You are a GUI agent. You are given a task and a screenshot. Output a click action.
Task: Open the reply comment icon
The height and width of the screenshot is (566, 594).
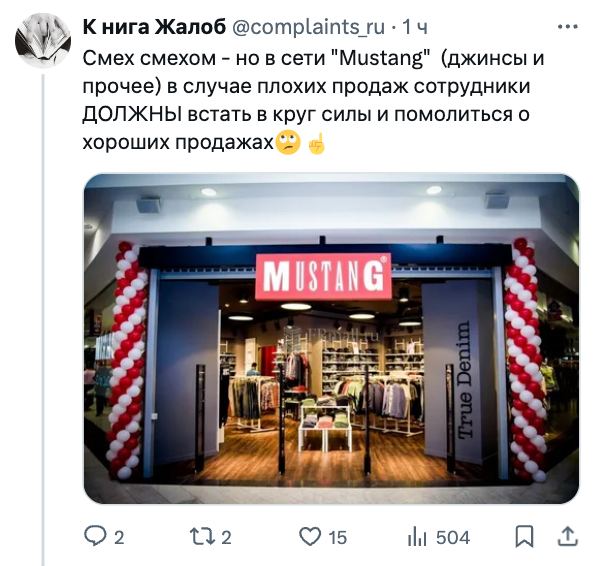point(95,536)
